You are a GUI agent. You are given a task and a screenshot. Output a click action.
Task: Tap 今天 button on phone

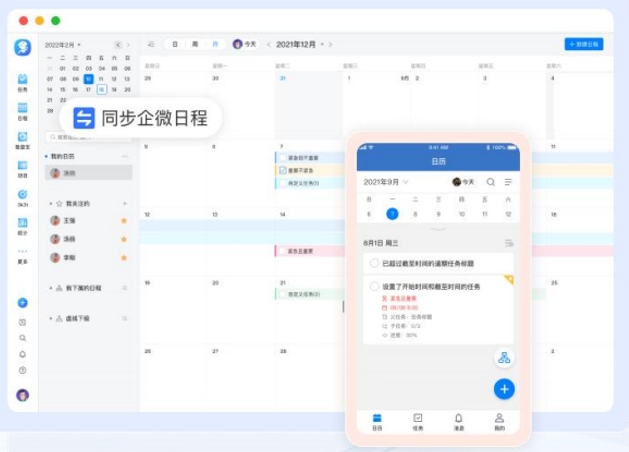point(463,182)
